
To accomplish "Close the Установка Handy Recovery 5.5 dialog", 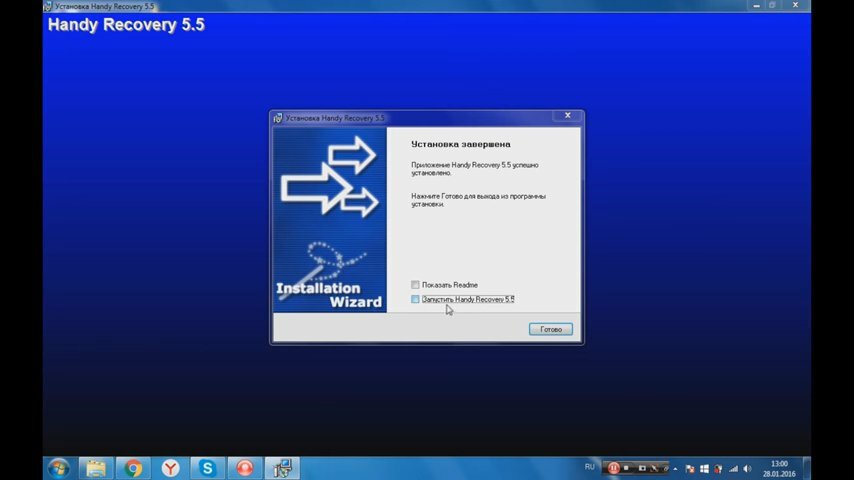I will pyautogui.click(x=568, y=116).
